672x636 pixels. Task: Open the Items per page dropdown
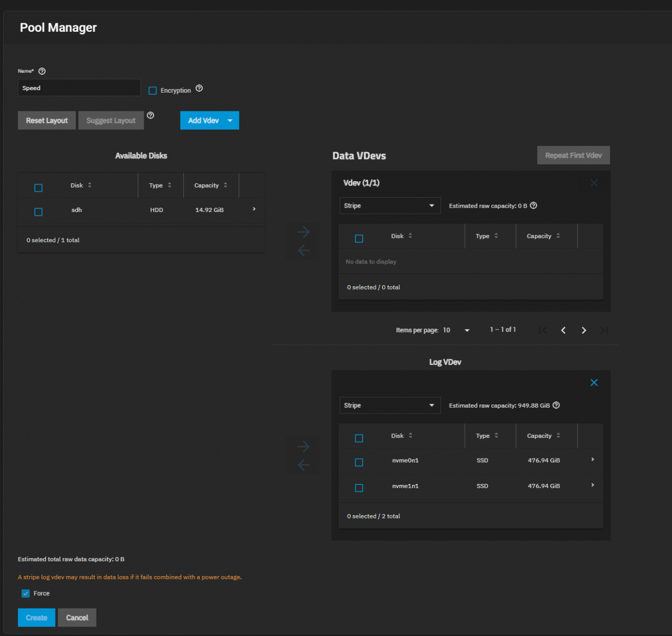pos(457,330)
